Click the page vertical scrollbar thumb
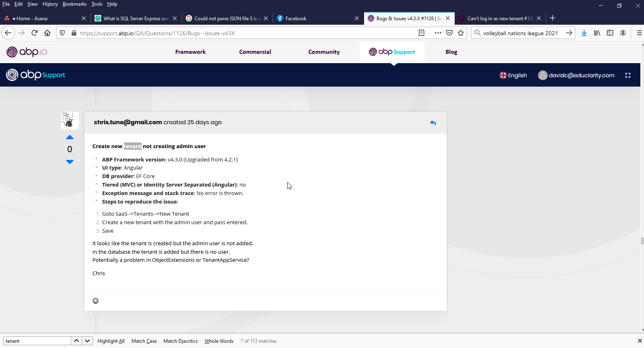 click(x=642, y=241)
